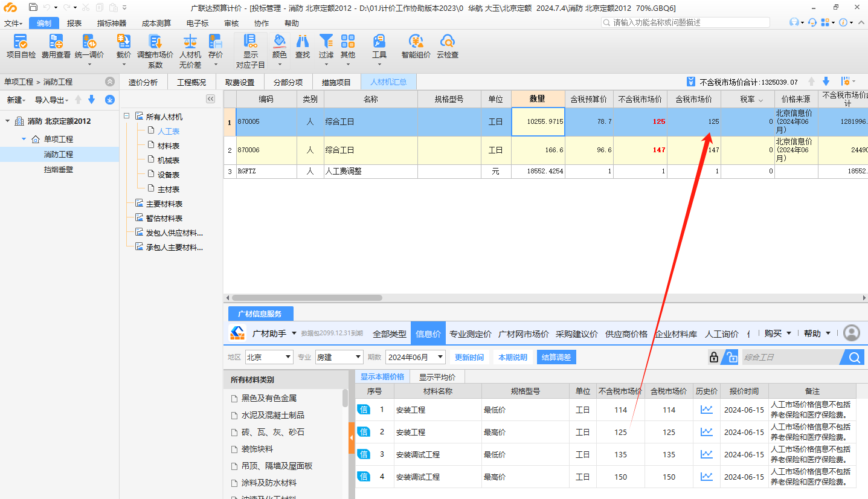Expand the 广材助手 dropdown arrow
This screenshot has height=499, width=868.
[x=294, y=333]
